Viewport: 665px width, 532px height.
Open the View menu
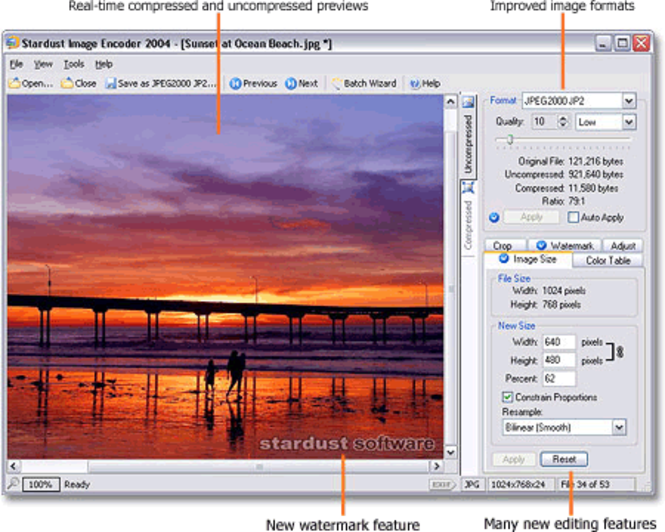[43, 64]
